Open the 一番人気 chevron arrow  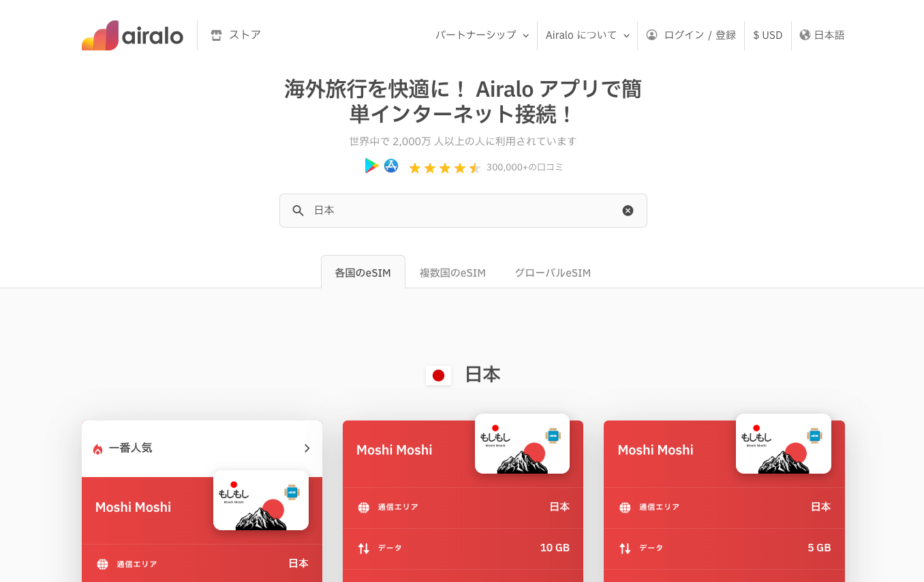point(307,448)
